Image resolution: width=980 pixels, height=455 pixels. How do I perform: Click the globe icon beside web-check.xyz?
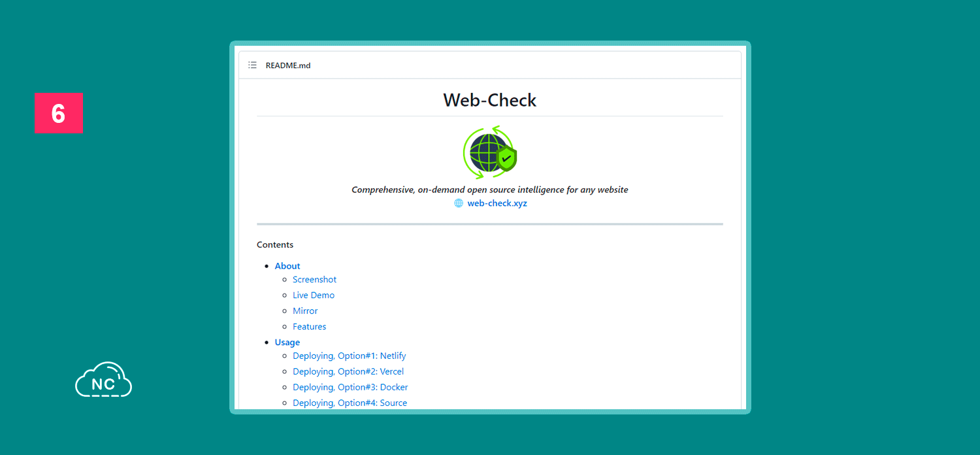[x=459, y=203]
